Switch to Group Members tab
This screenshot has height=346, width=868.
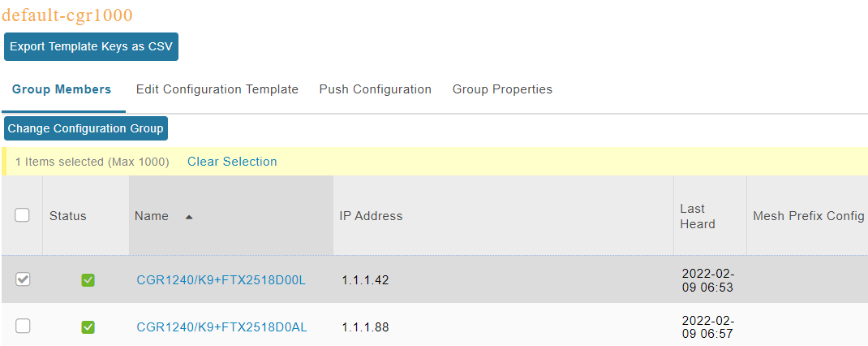click(x=62, y=89)
